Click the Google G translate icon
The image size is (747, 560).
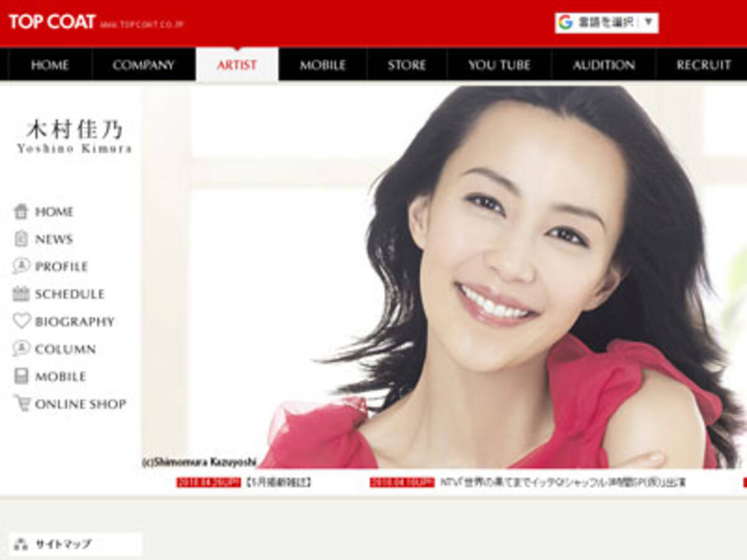click(x=565, y=20)
